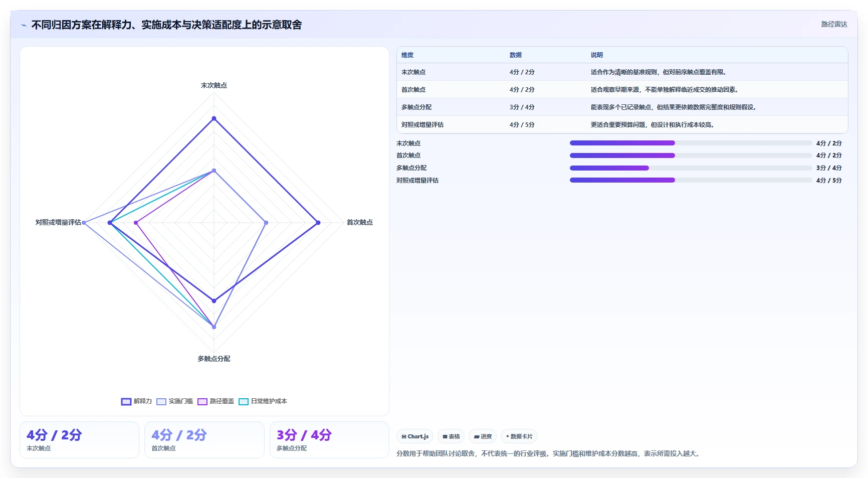Click the 多触点分配 summary card

(x=329, y=440)
